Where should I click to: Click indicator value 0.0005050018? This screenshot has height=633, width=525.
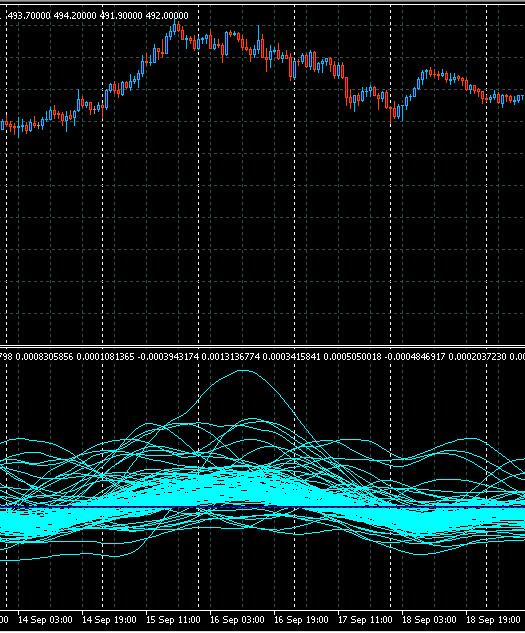click(x=353, y=357)
